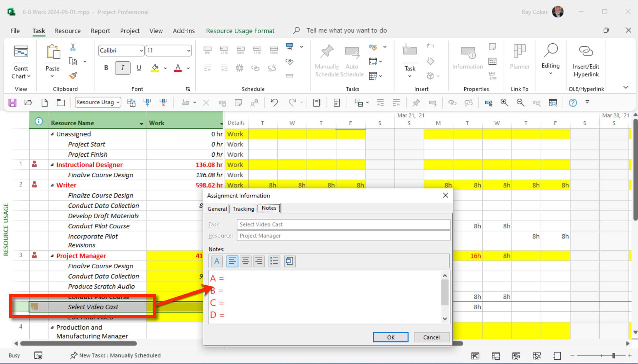Click the Open folder icon in quick toolbar

tap(28, 102)
